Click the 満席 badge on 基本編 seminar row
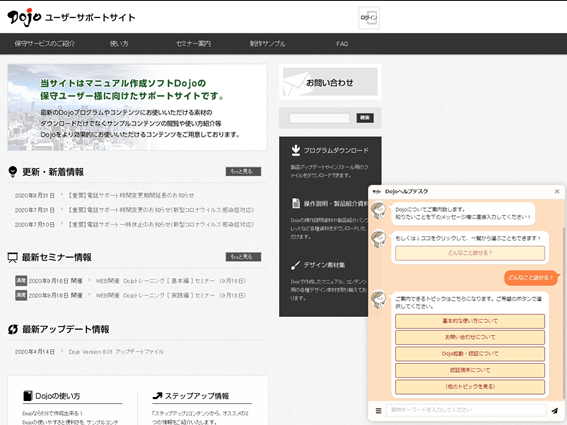 pos(21,281)
